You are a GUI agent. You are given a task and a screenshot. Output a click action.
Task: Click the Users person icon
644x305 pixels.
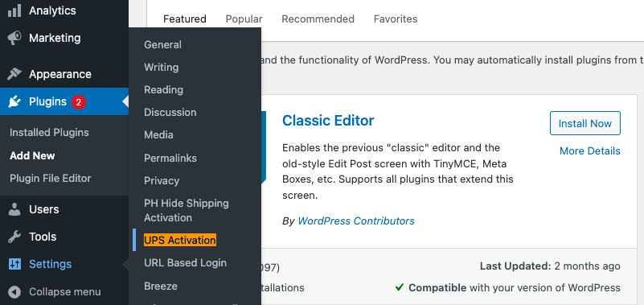pos(14,209)
